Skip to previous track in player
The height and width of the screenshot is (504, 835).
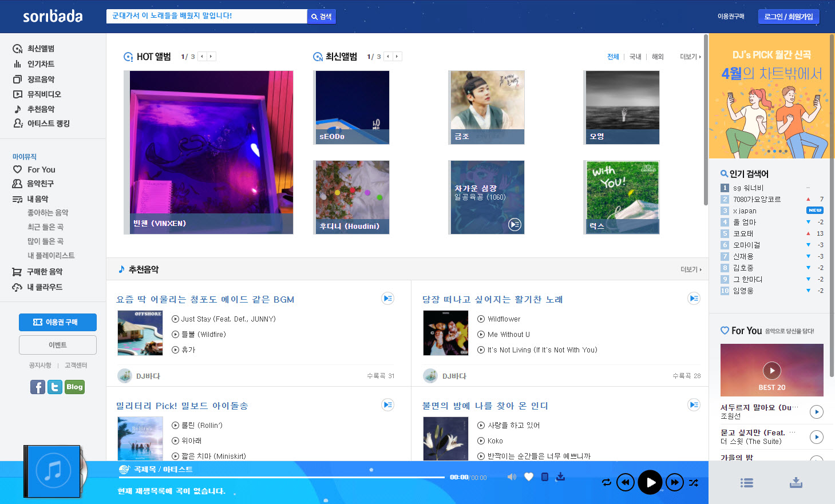[626, 482]
